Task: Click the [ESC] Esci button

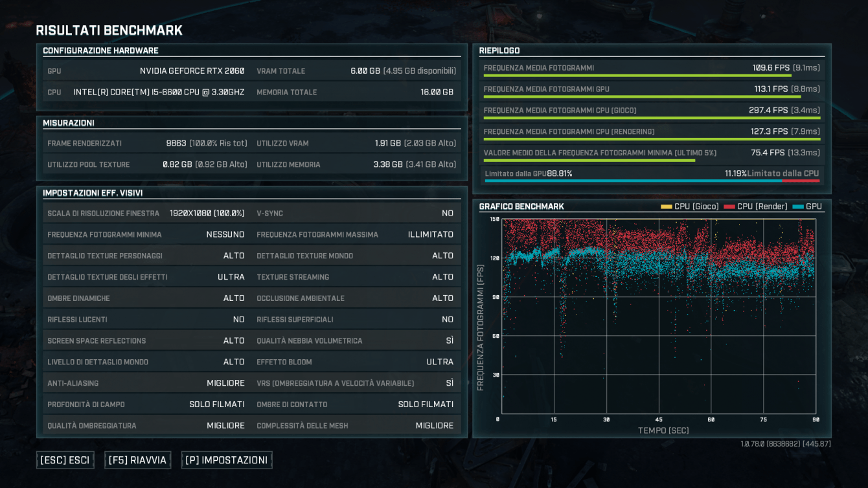Action: point(65,460)
